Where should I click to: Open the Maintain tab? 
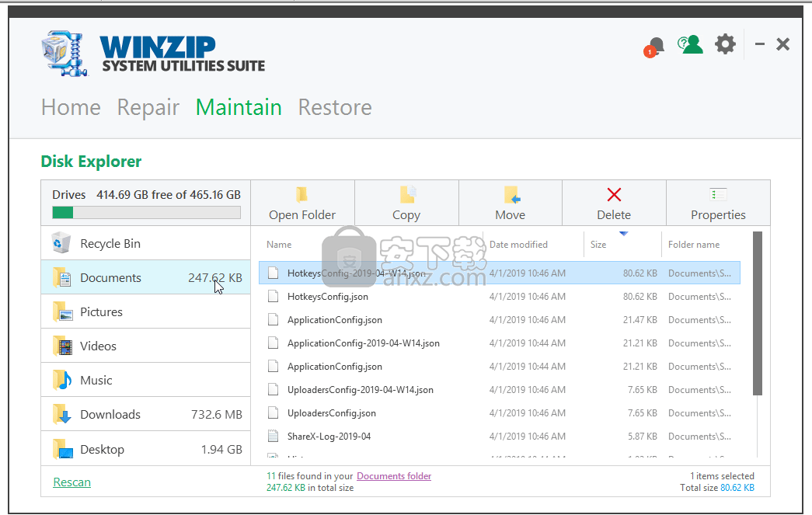pos(239,108)
